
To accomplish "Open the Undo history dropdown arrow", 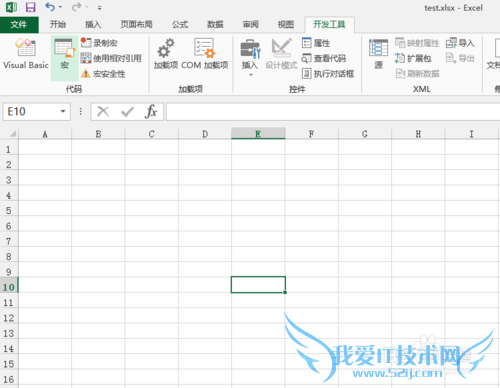I will [x=60, y=7].
